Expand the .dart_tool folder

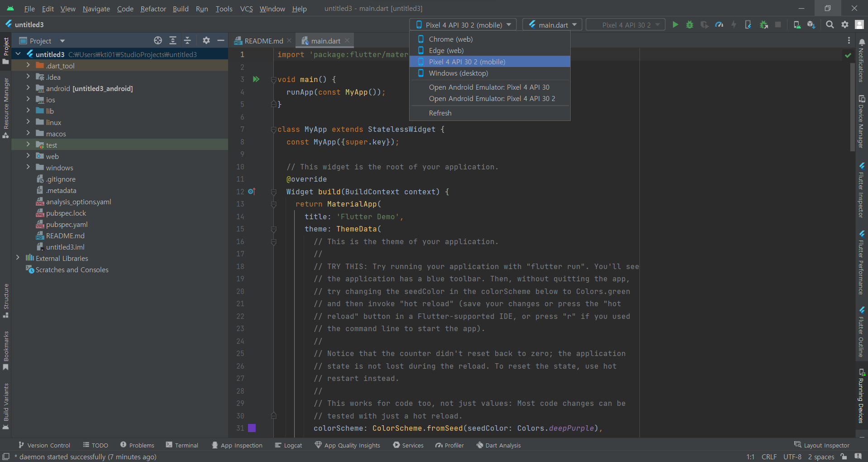[28, 66]
